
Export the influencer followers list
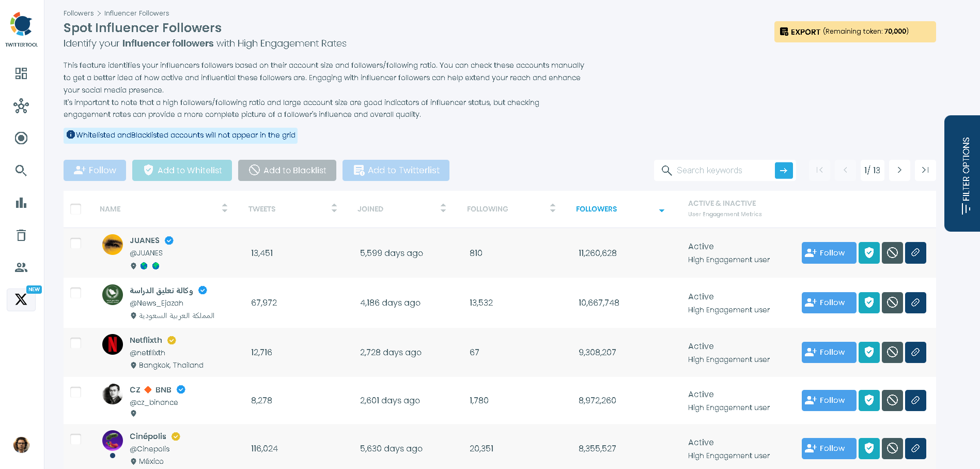[855, 32]
